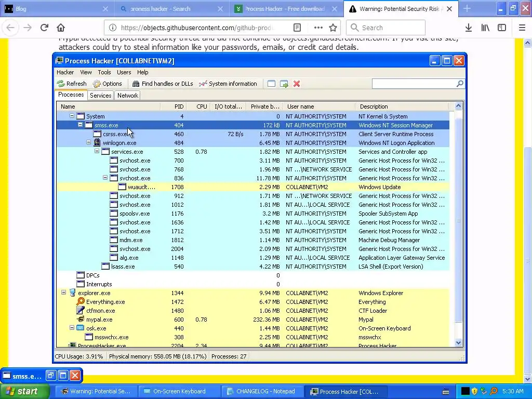Sort by the Description column header
The image size is (532, 399).
click(x=402, y=107)
